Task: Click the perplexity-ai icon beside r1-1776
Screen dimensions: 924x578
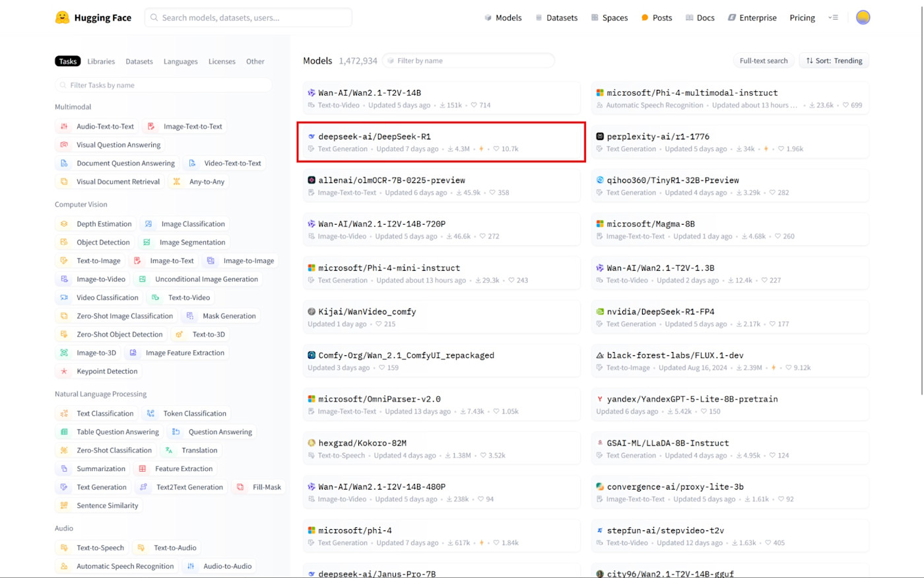Action: point(600,137)
